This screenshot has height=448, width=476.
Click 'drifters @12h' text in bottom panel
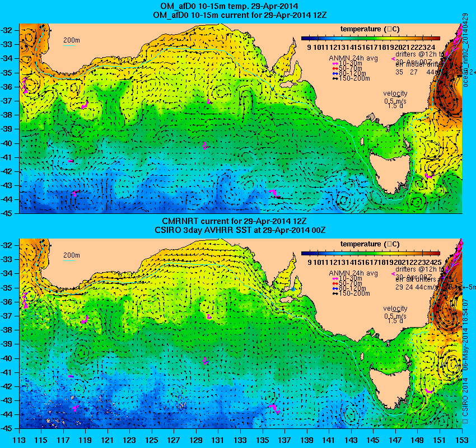coord(417,269)
